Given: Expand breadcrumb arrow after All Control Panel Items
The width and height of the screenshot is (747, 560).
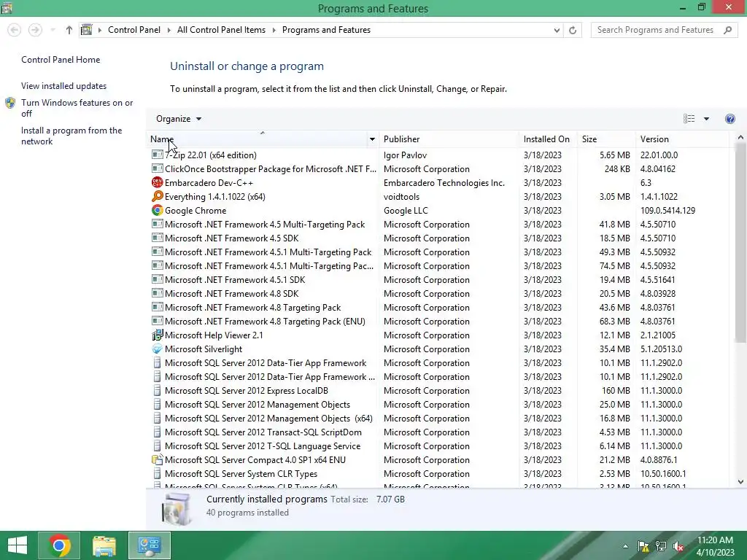Looking at the screenshot, I should 274,30.
